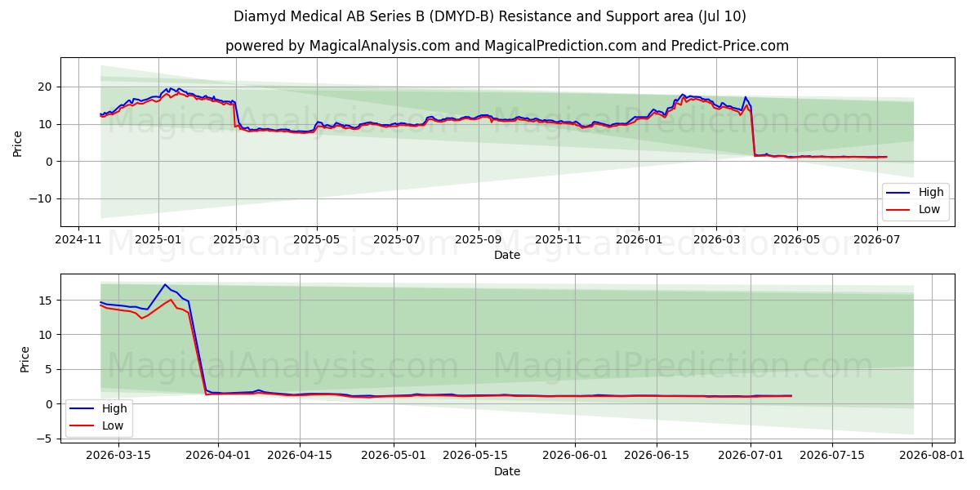Click the '2025-11' date label on top chart
The width and height of the screenshot is (980, 490).
coord(559,241)
